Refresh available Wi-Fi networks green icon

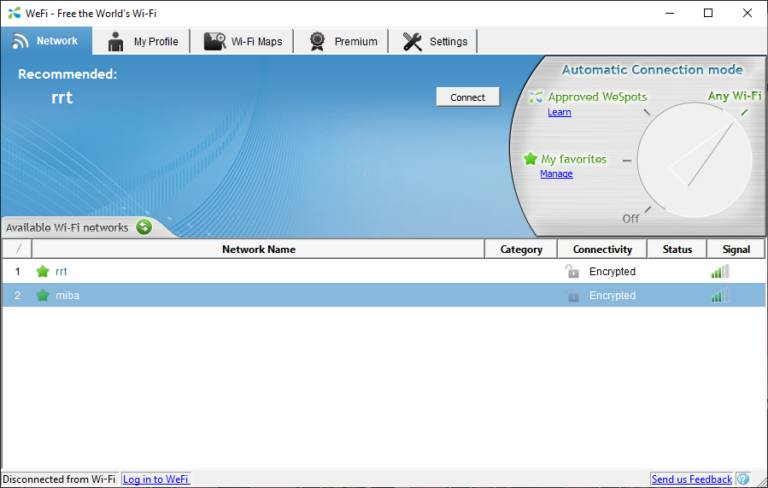pos(144,227)
